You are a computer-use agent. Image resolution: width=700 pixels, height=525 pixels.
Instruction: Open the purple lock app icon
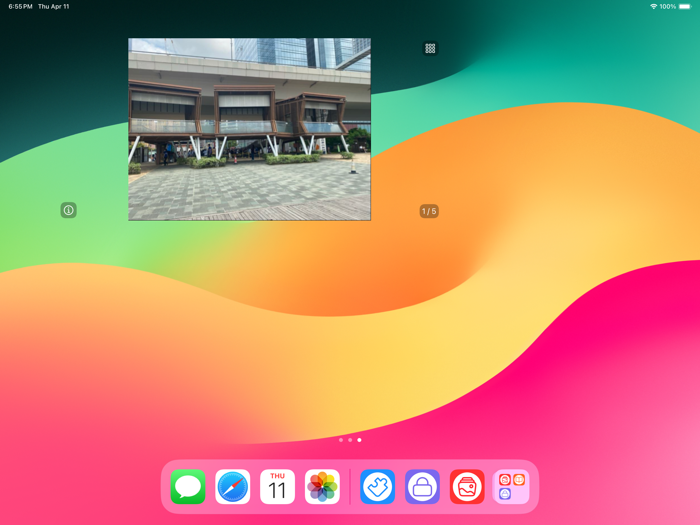click(422, 487)
